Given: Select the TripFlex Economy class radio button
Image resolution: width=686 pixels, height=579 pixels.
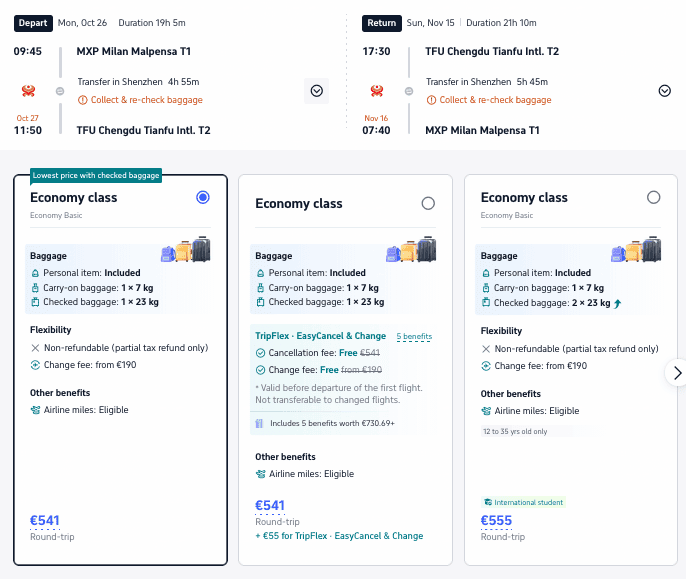Looking at the screenshot, I should (x=428, y=204).
